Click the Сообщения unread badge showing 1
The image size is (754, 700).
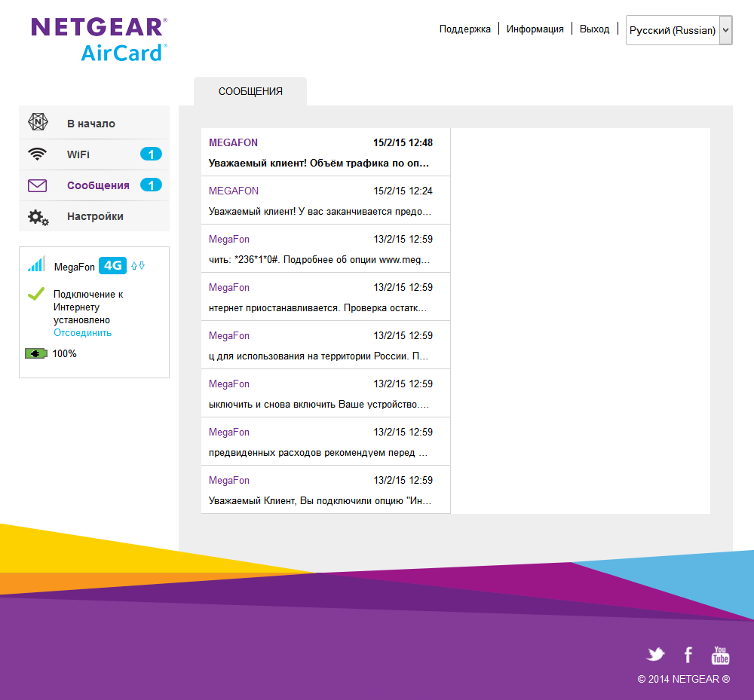point(151,185)
